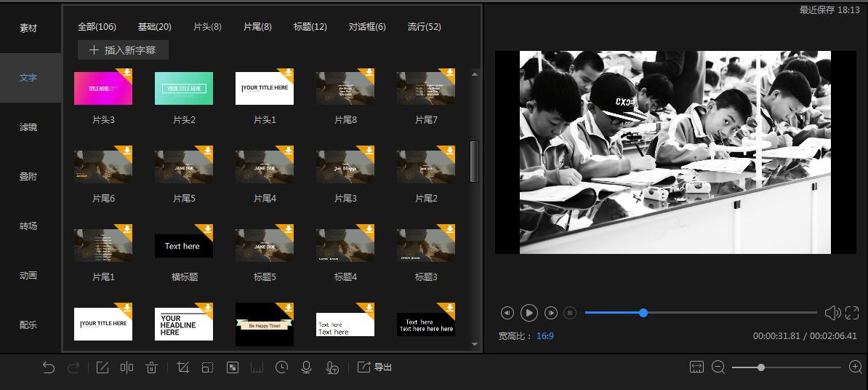Image resolution: width=868 pixels, height=390 pixels.
Task: Click the 导出 export button
Action: click(375, 367)
